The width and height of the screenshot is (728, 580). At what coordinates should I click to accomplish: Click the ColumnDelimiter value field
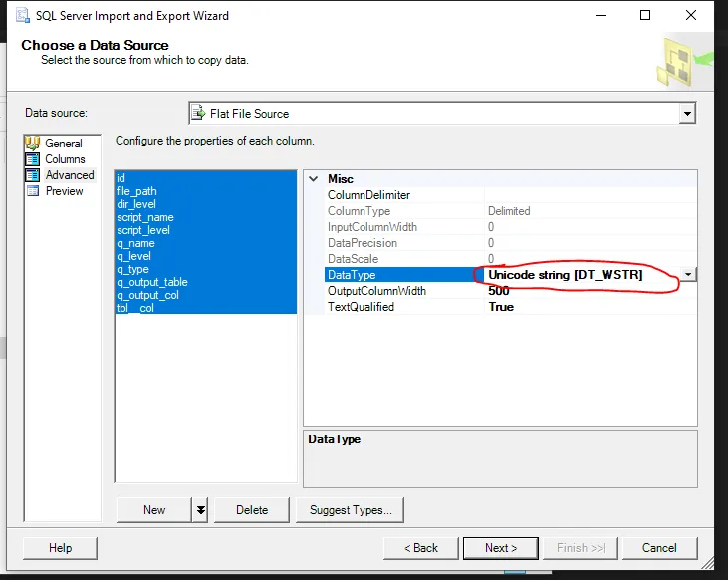click(x=591, y=195)
